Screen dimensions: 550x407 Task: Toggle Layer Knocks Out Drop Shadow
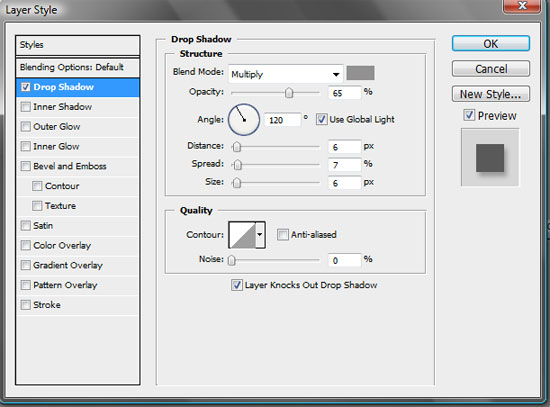(x=237, y=285)
